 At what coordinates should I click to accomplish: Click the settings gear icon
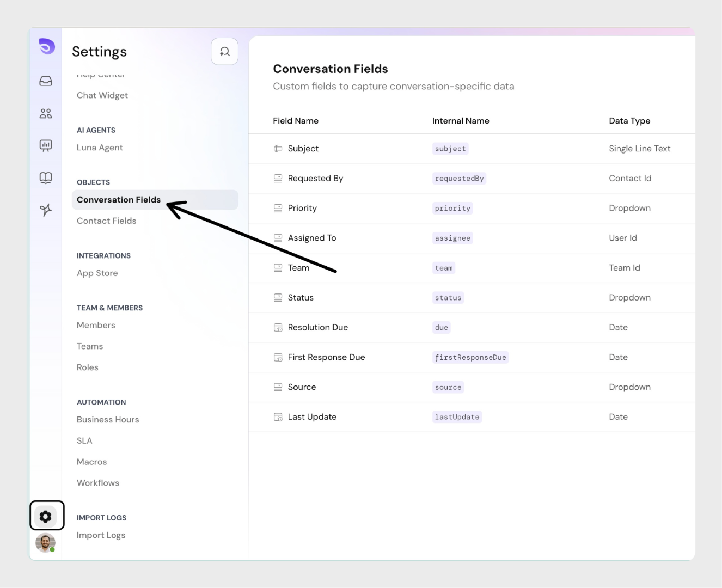pos(46,516)
